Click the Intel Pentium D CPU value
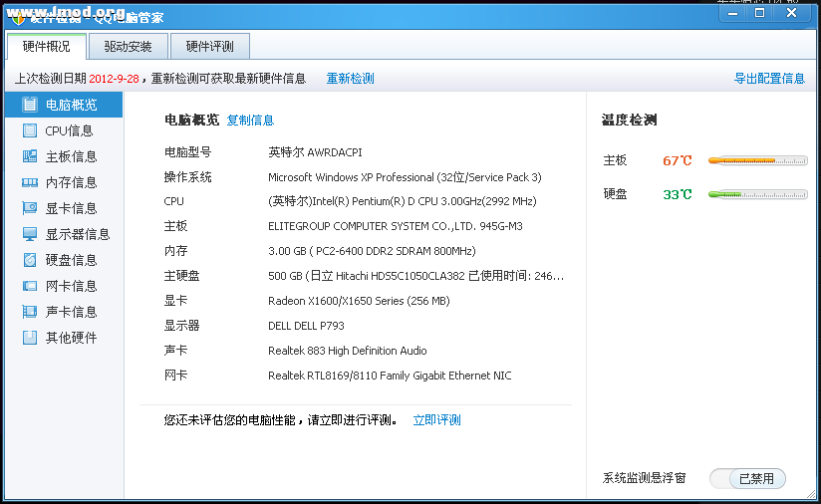 (x=403, y=201)
